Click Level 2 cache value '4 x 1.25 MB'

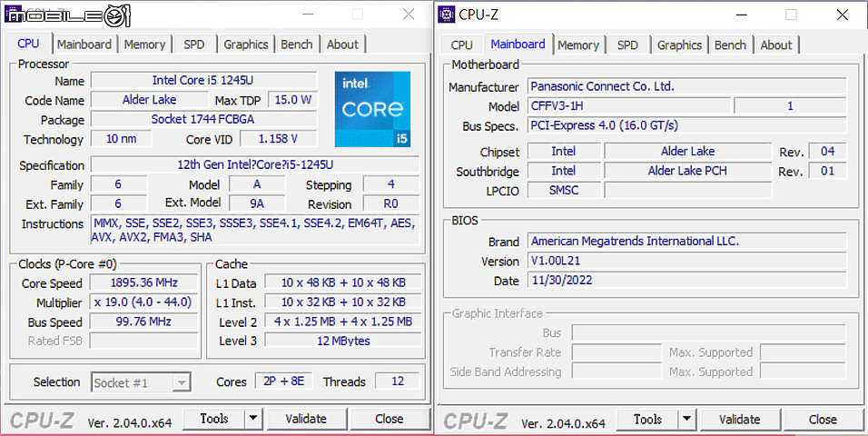point(343,322)
